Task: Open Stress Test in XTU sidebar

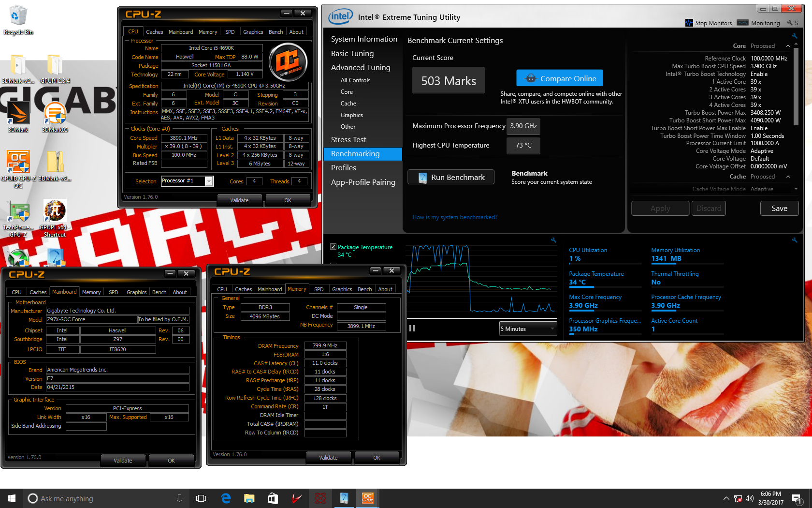Action: (x=348, y=140)
